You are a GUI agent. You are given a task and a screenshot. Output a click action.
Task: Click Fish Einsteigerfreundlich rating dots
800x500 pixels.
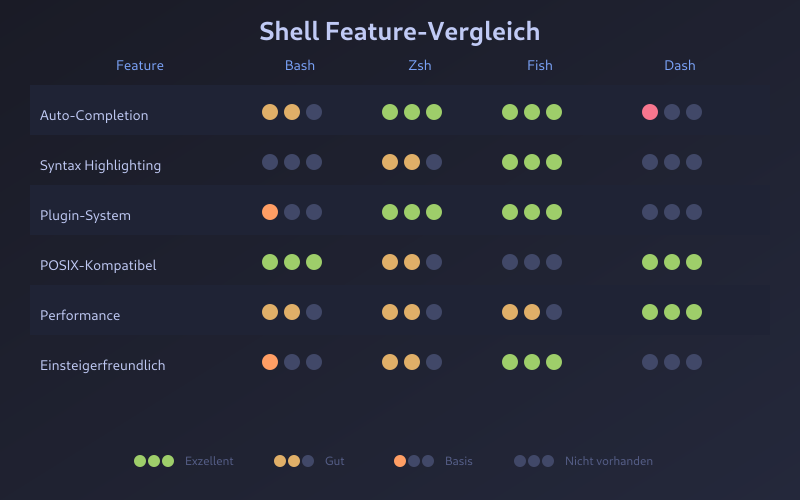tap(532, 362)
